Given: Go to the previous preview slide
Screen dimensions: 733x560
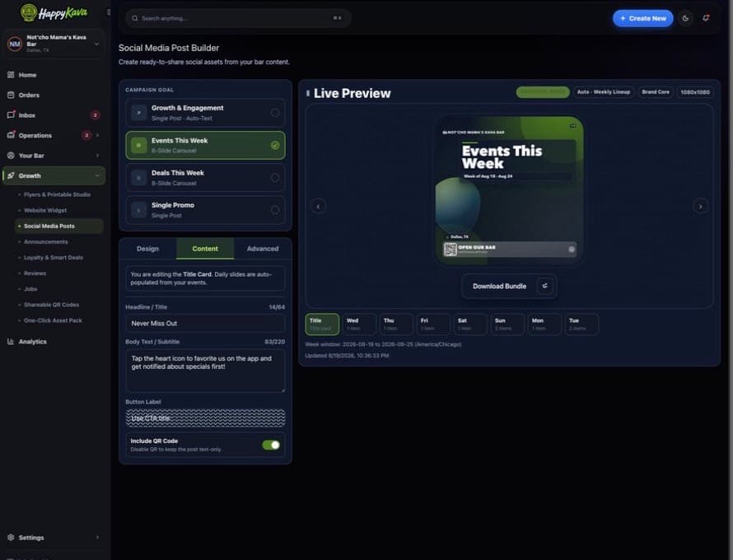Looking at the screenshot, I should [x=319, y=206].
